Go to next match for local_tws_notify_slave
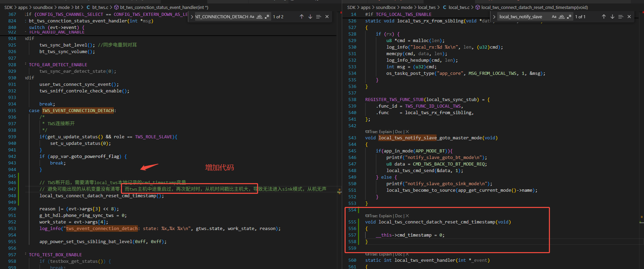644x269 pixels. 612,17
